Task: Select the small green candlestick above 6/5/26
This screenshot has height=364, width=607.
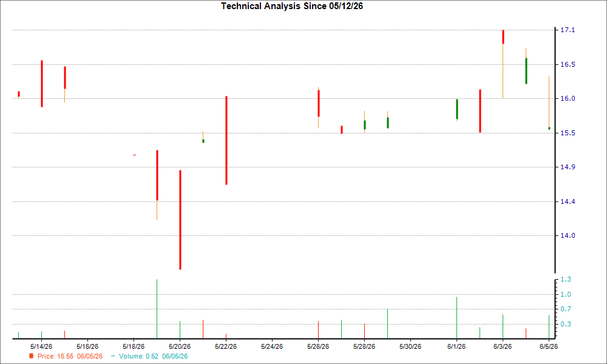Action: pos(549,129)
